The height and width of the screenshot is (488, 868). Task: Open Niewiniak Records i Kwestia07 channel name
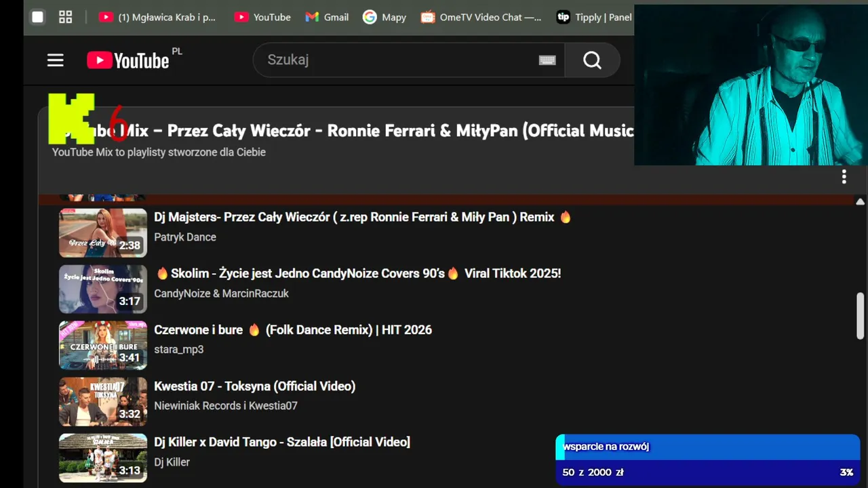(226, 406)
